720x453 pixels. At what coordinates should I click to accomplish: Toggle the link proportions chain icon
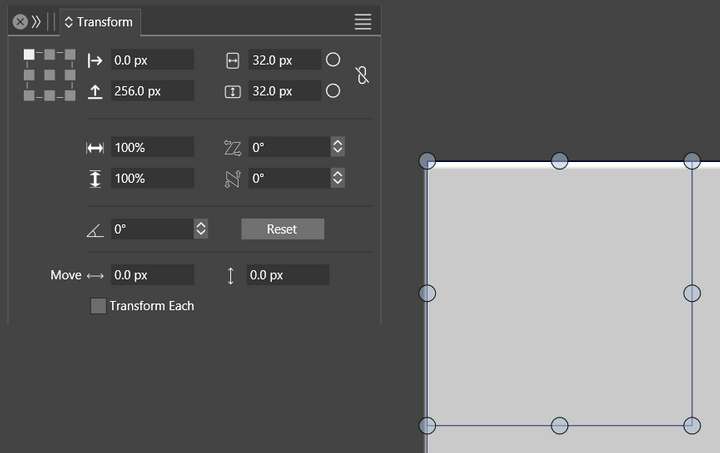pyautogui.click(x=362, y=75)
